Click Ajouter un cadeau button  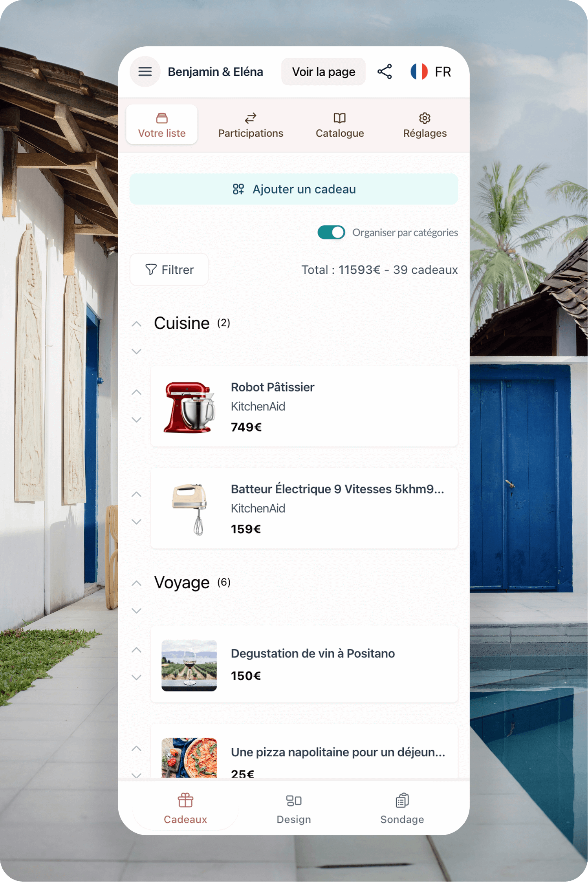point(294,189)
